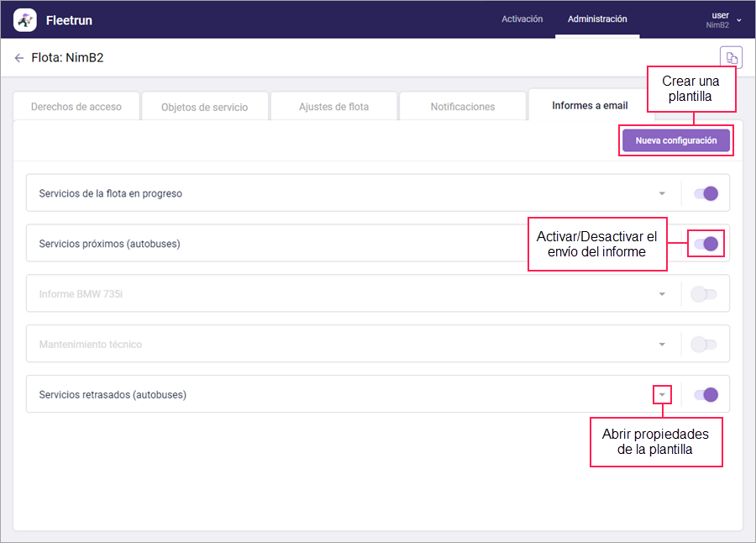Expand the Informe BMW 735i properties

pyautogui.click(x=662, y=294)
